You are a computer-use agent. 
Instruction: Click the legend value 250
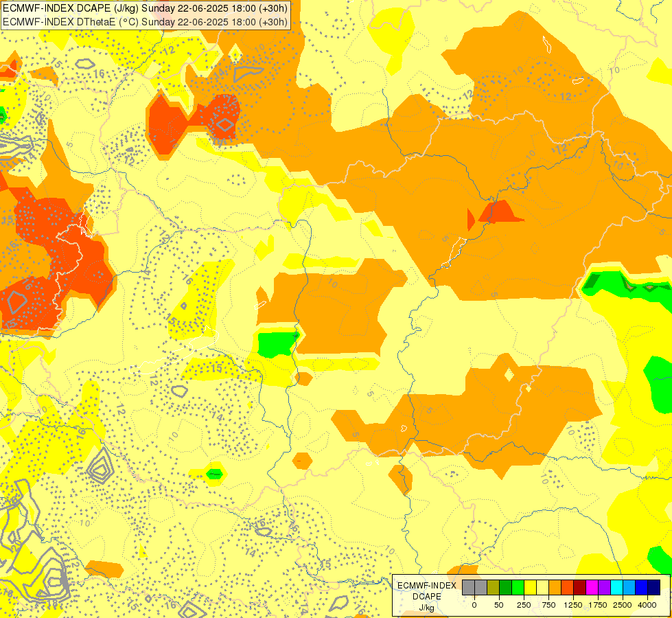point(524,605)
